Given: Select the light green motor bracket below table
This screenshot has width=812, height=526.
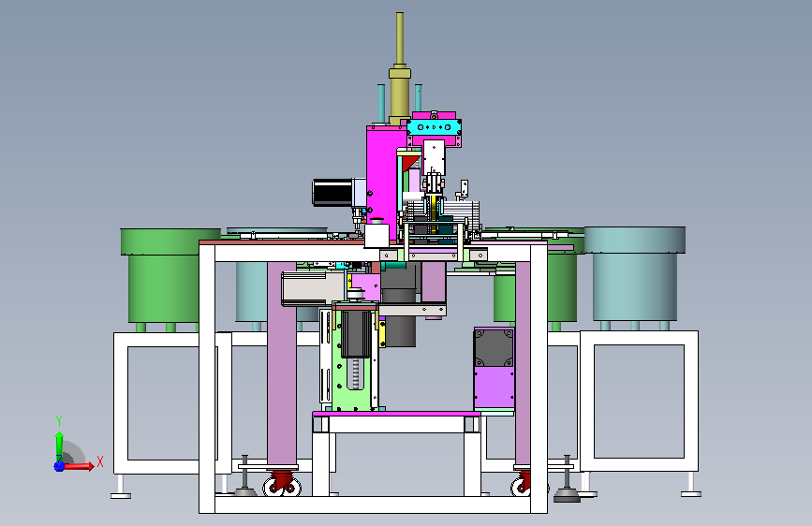Looking at the screenshot, I should coord(354,358).
